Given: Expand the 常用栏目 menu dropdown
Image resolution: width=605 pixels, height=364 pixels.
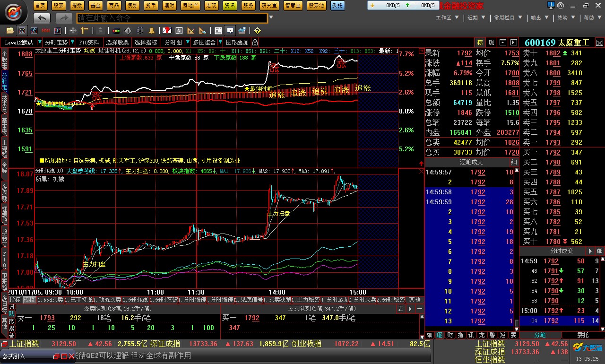Looking at the screenshot, I should coord(519,18).
